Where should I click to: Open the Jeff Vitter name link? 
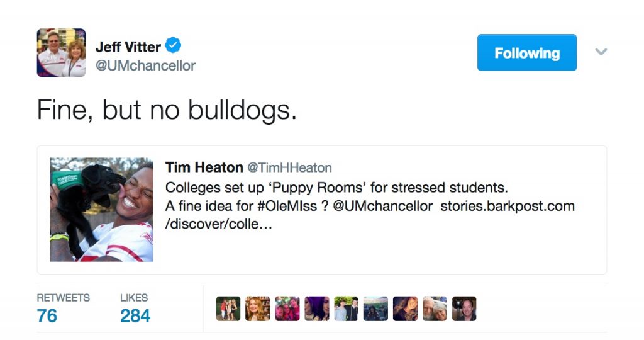coord(128,47)
